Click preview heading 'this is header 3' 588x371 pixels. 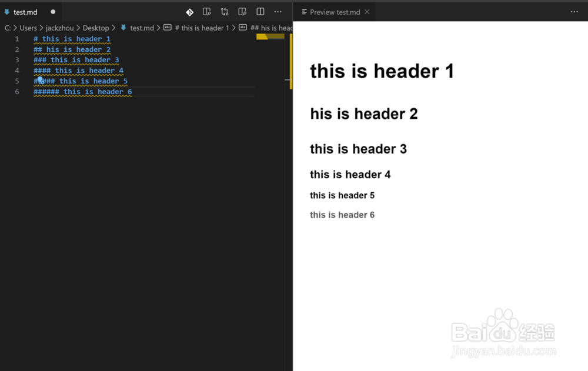(358, 149)
